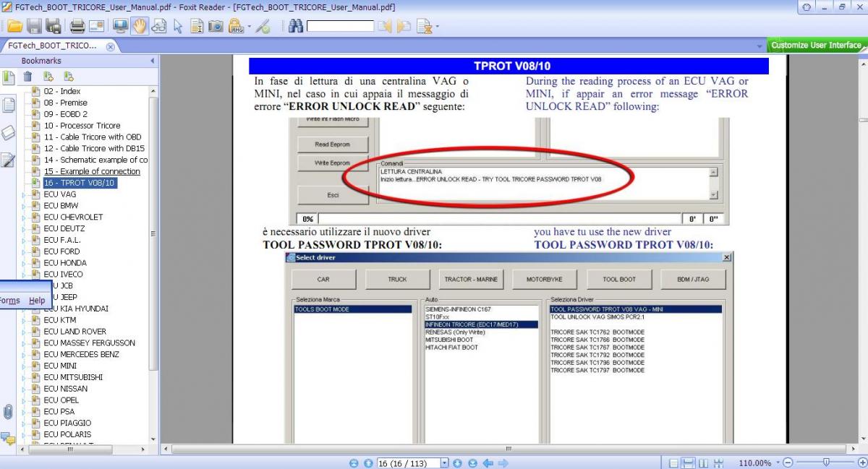
Task: Click the zoom slider handle
Action: 826,462
